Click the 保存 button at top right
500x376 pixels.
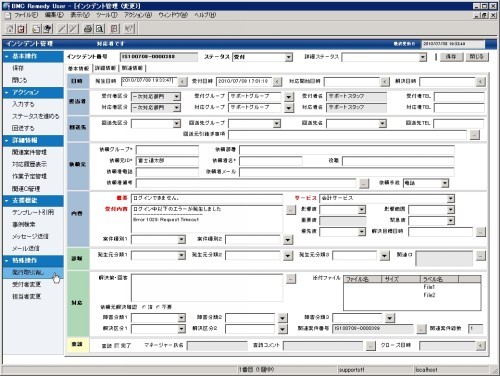coord(451,57)
